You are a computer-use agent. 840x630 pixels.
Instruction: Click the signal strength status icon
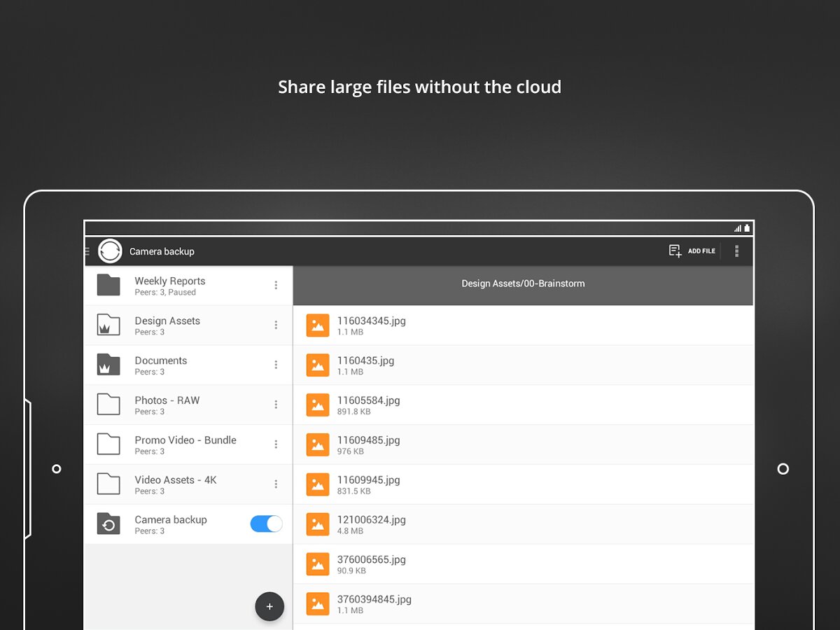738,228
